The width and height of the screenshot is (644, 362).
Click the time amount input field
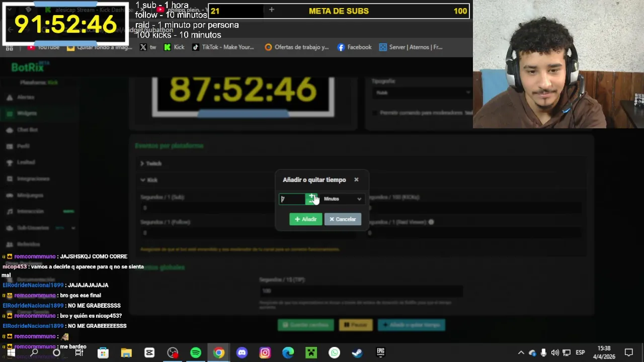pyautogui.click(x=292, y=199)
